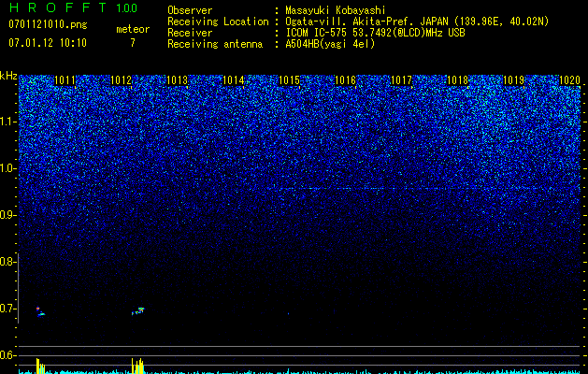This screenshot has width=588, height=374.
Task: Click the 1011 time marker
Action: tap(65, 80)
